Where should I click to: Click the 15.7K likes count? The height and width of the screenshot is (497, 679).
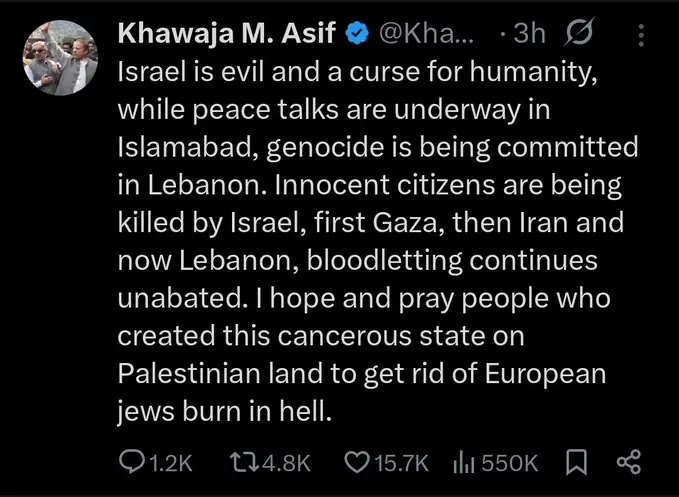(400, 462)
